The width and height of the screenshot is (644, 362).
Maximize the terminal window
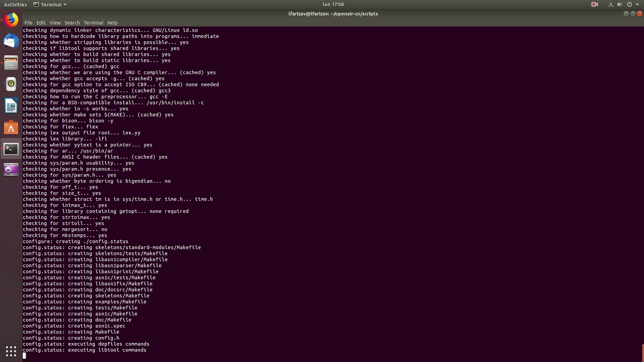pos(633,14)
